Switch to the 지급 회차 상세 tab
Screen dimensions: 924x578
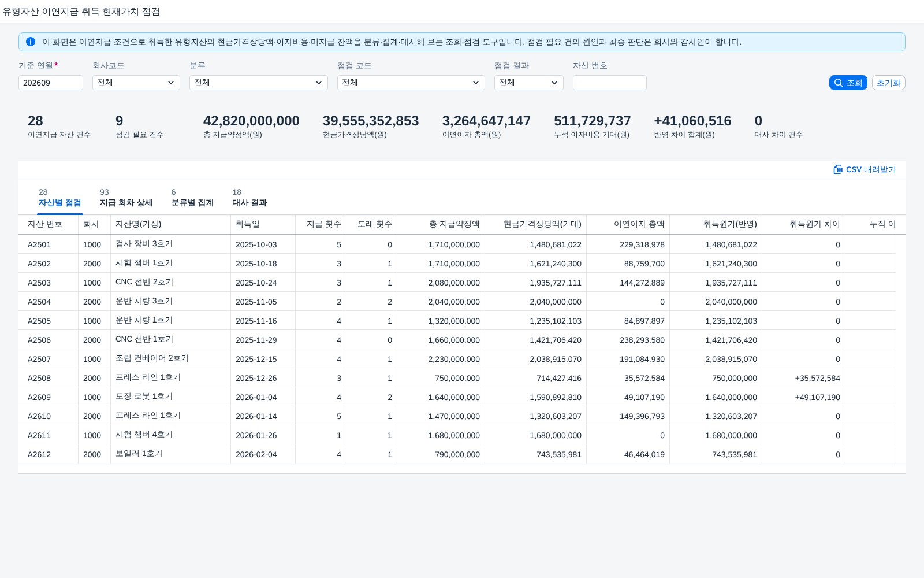(126, 198)
